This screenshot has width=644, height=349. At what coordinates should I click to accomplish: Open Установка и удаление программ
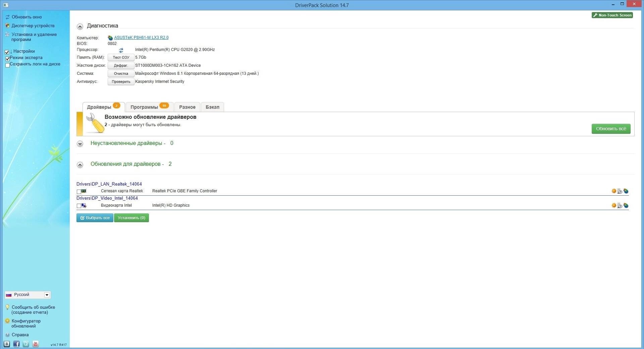coord(34,37)
